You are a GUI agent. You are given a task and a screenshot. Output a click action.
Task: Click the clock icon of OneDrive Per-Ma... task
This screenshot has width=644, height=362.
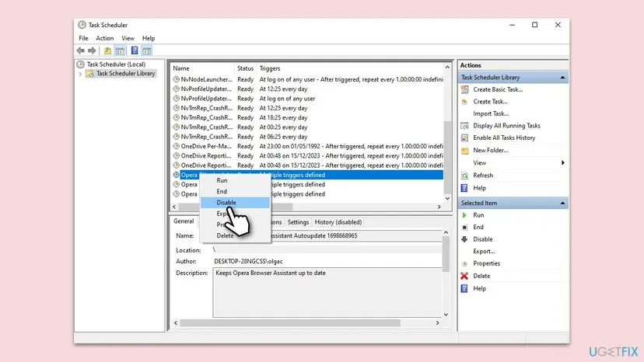point(177,146)
